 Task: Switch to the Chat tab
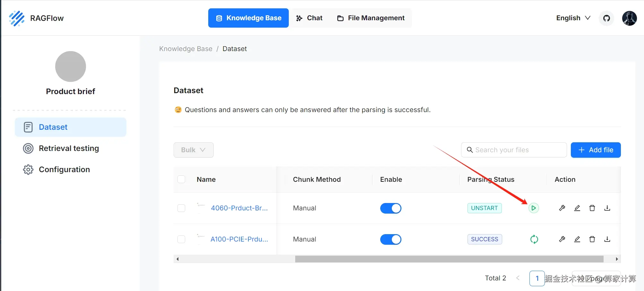click(x=309, y=18)
